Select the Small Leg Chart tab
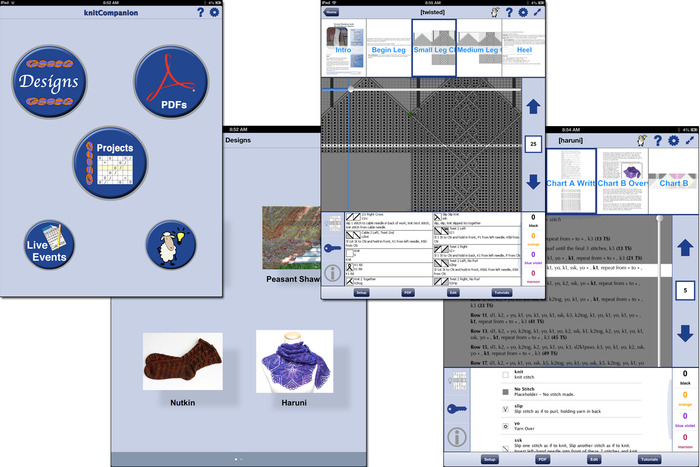The height and width of the screenshot is (467, 700). coord(433,48)
